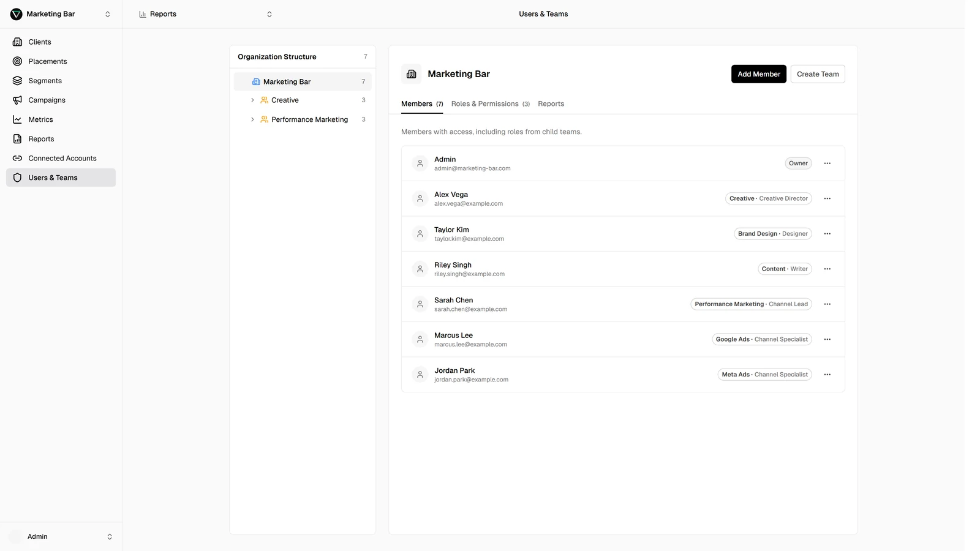980x551 pixels.
Task: Click the Organization Structure heading
Action: 277,56
